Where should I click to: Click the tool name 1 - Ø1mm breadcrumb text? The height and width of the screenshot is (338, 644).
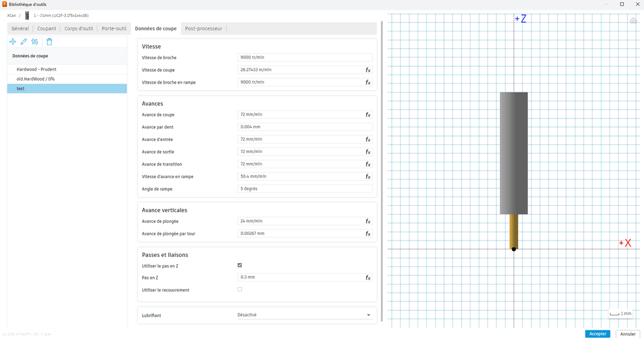(x=61, y=16)
